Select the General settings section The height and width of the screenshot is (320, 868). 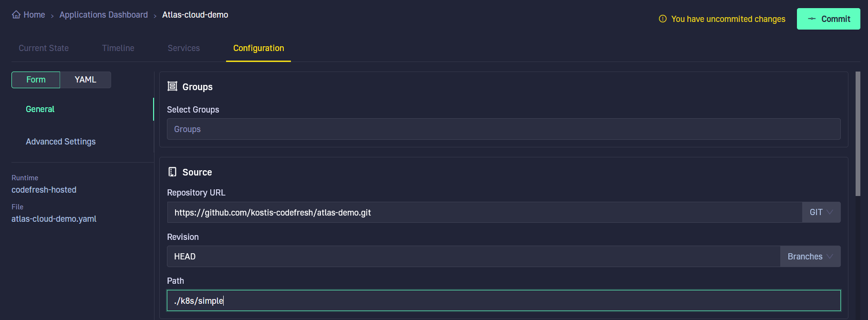[40, 109]
